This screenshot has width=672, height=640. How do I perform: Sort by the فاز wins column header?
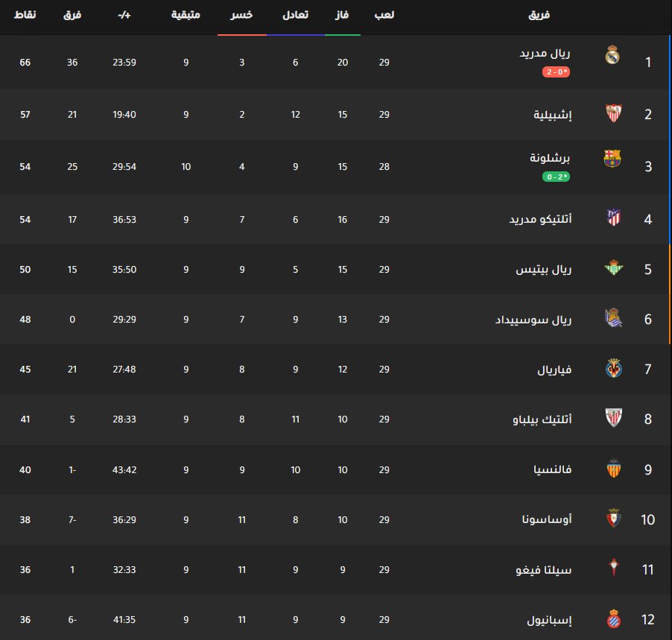coord(342,15)
